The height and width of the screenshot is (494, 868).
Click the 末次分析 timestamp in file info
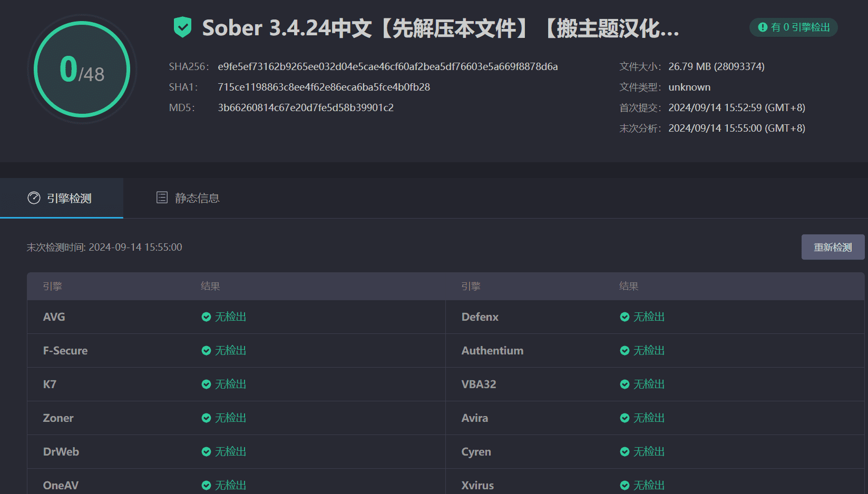737,128
